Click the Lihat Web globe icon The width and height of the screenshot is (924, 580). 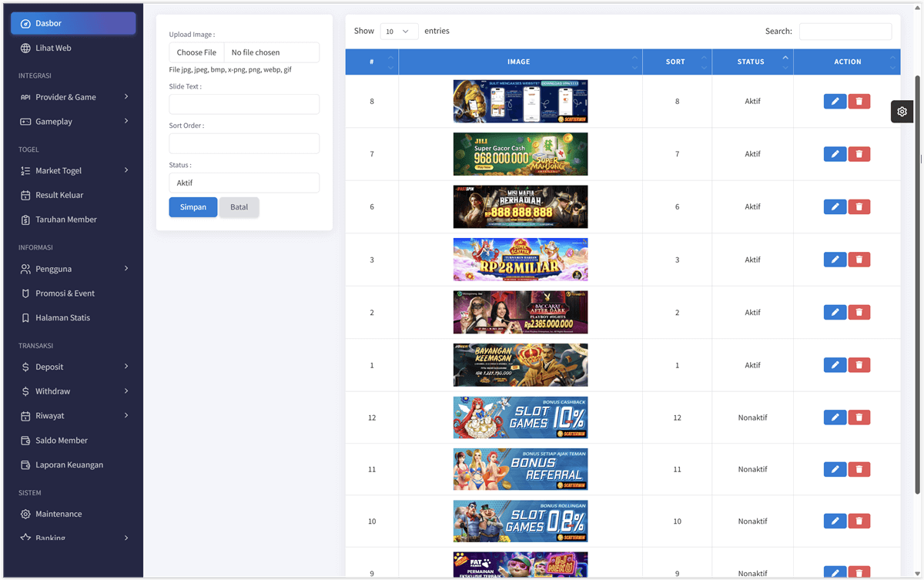click(x=27, y=48)
